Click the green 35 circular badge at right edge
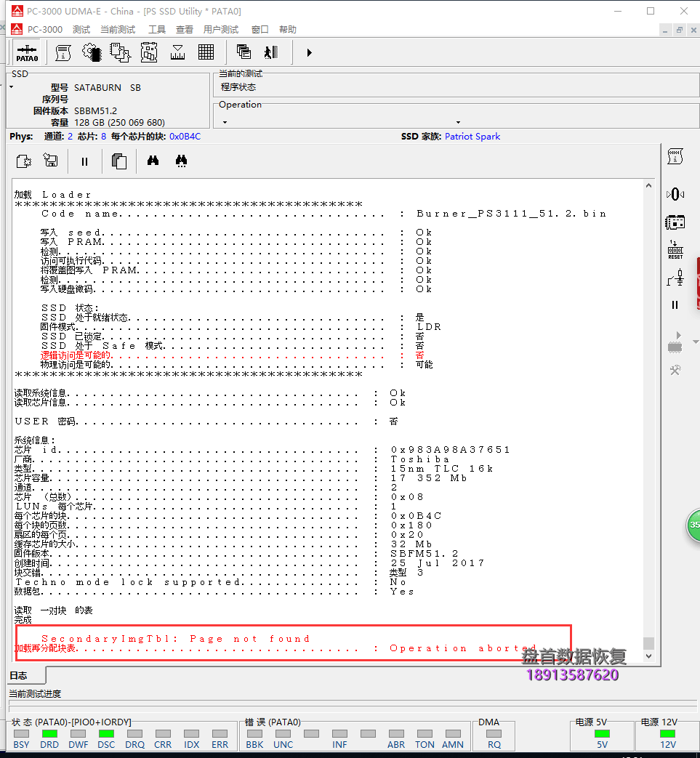This screenshot has width=700, height=758. point(694,525)
